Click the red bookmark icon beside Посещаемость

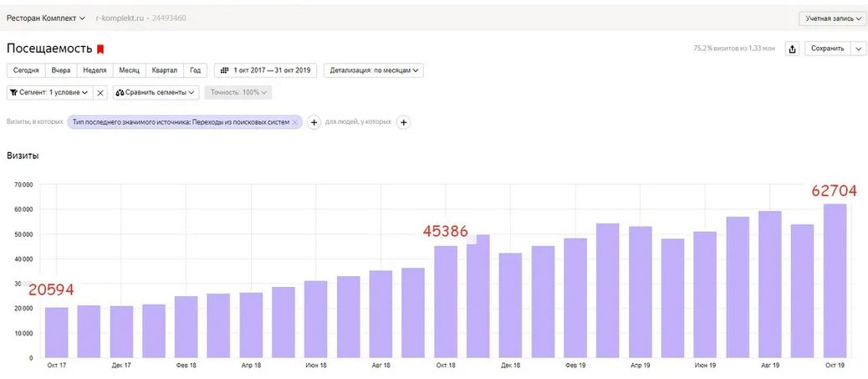(100, 49)
